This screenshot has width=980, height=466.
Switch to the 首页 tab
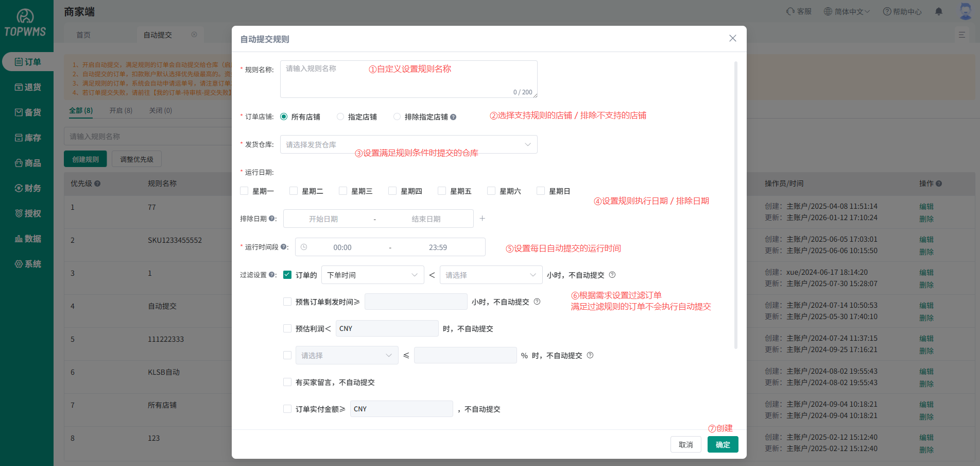pyautogui.click(x=83, y=35)
